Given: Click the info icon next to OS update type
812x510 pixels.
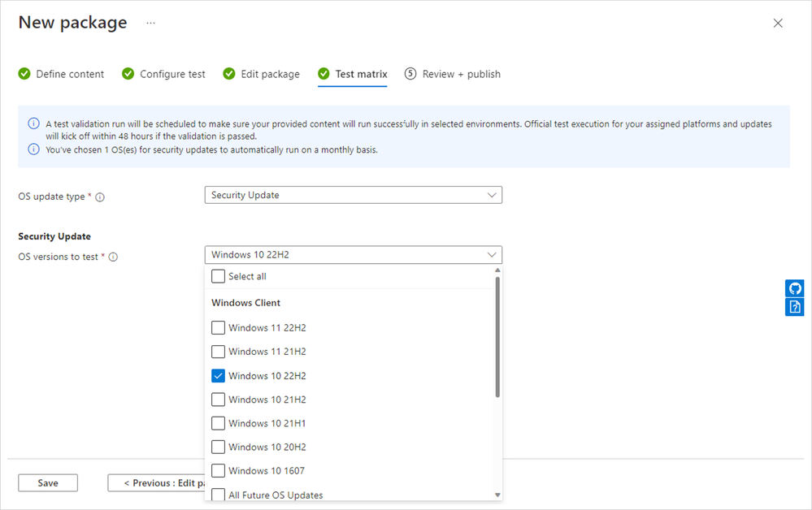Looking at the screenshot, I should pos(100,197).
